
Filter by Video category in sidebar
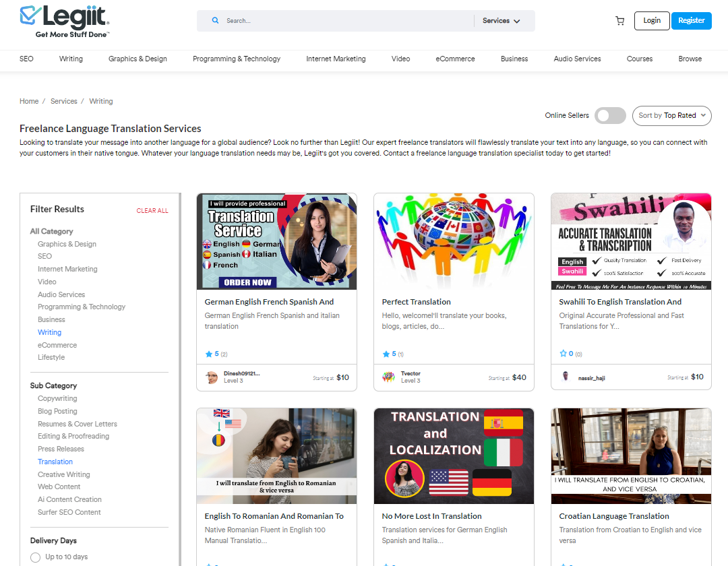click(x=47, y=282)
